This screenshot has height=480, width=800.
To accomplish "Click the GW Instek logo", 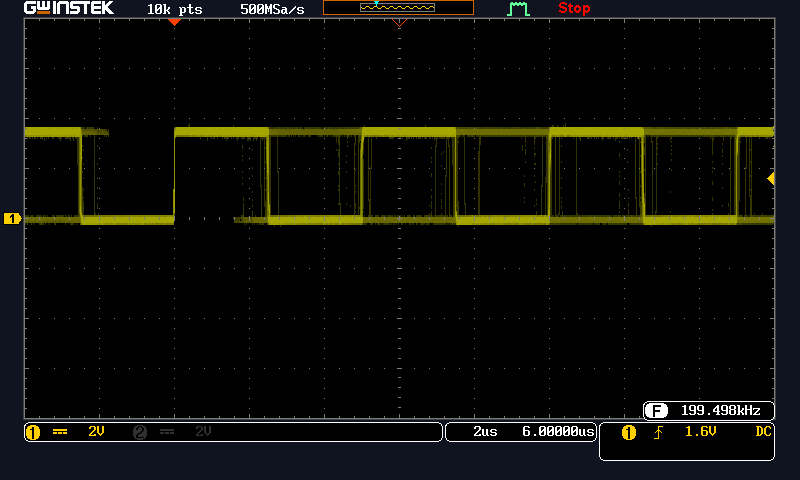I will point(69,8).
